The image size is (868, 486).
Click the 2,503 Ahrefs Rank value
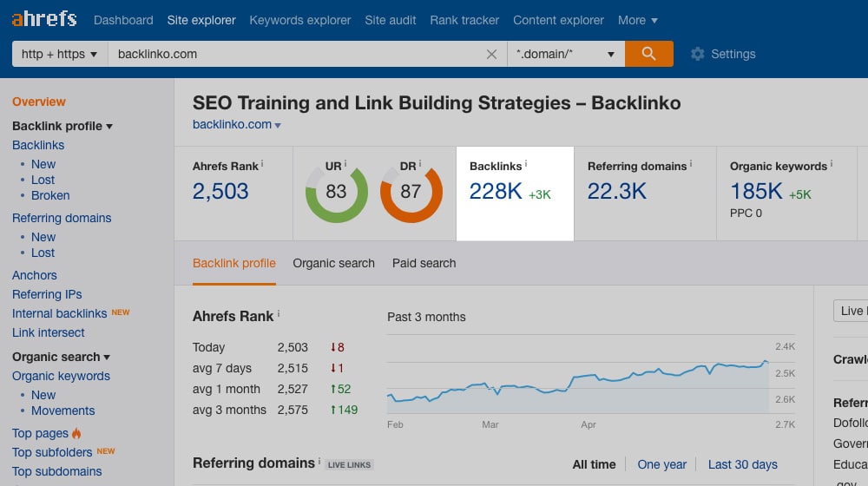point(220,192)
